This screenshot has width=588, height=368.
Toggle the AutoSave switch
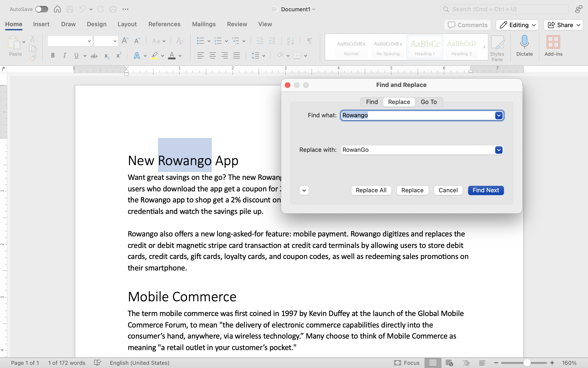(42, 9)
